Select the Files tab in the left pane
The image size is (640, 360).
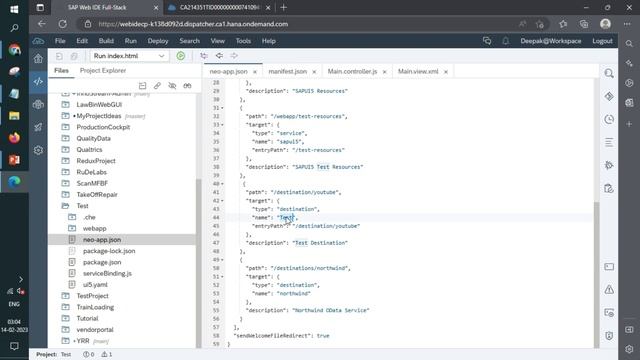[61, 71]
